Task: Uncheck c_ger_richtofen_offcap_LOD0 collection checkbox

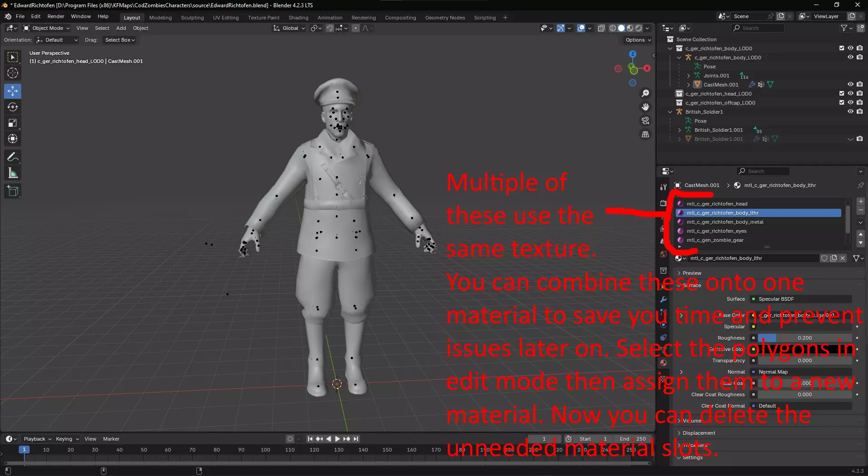Action: click(841, 103)
